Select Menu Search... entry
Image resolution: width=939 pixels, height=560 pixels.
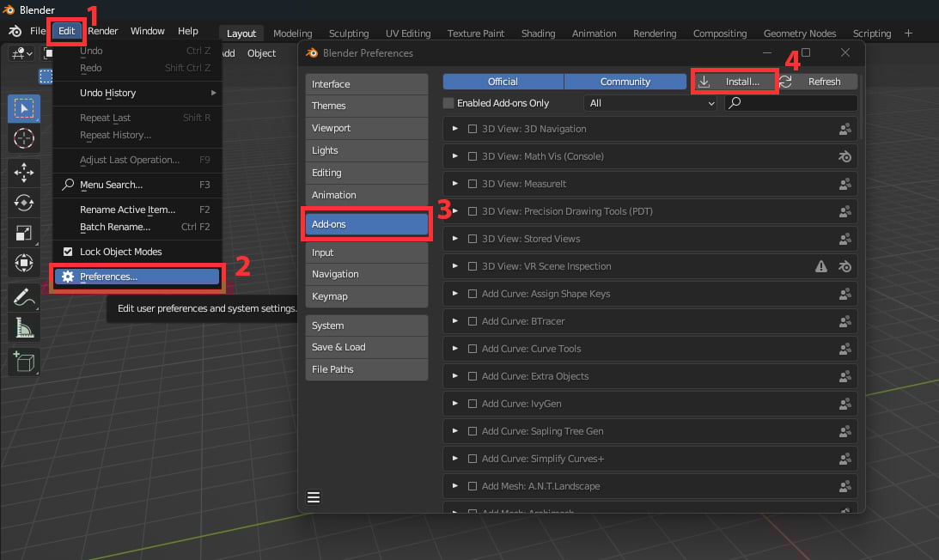137,185
